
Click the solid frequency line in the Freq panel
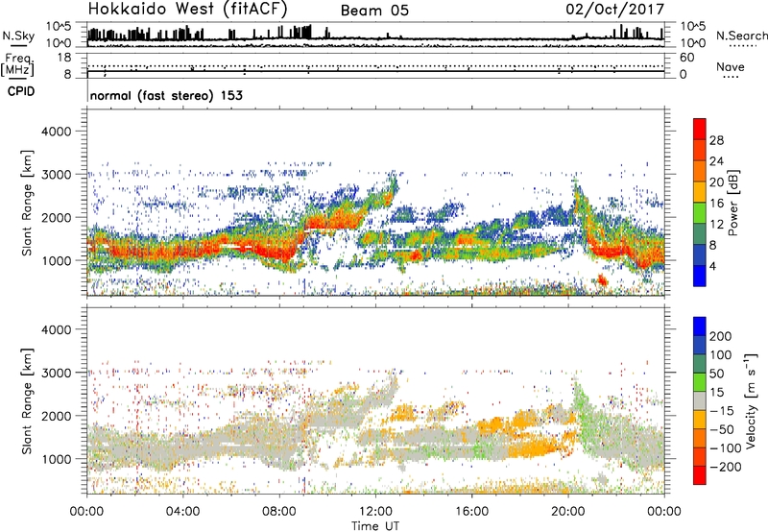[x=375, y=71]
